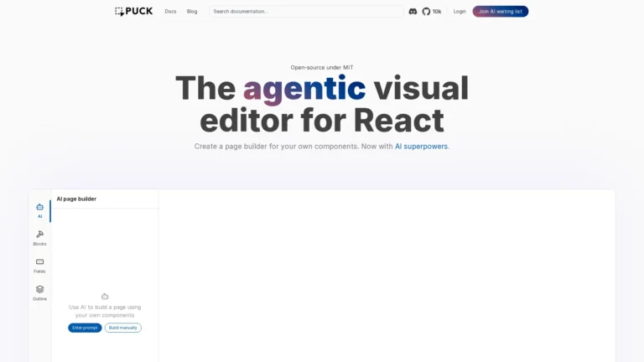Viewport: 644px width, 362px height.
Task: Focus the Search documentation field
Action: click(x=305, y=12)
